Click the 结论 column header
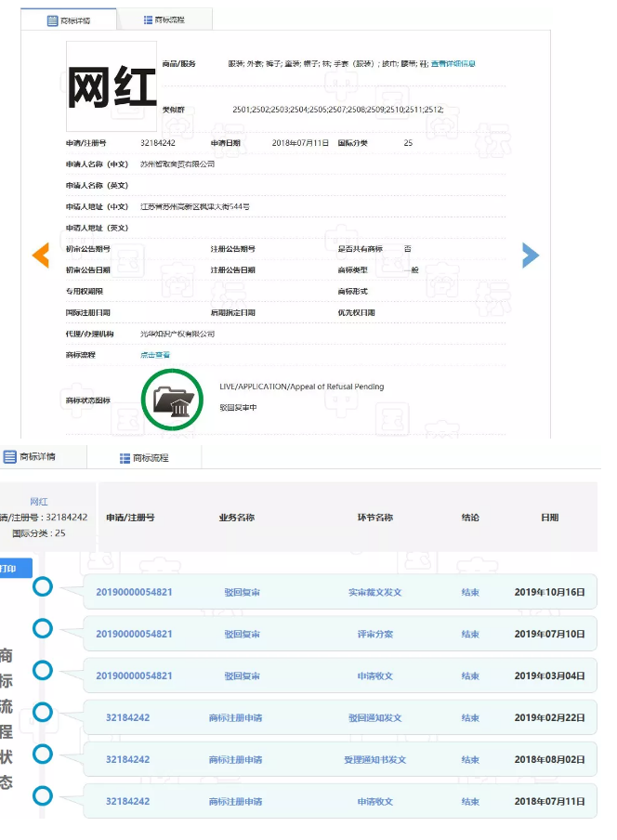The width and height of the screenshot is (617, 840). pyautogui.click(x=470, y=517)
